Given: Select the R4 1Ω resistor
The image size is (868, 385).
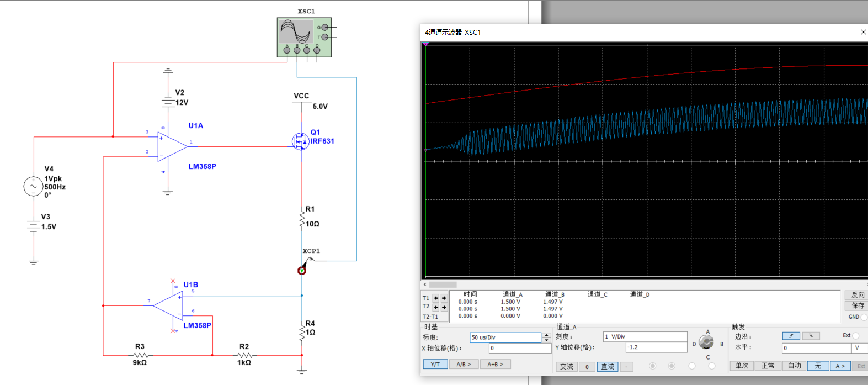Looking at the screenshot, I should click(x=302, y=333).
